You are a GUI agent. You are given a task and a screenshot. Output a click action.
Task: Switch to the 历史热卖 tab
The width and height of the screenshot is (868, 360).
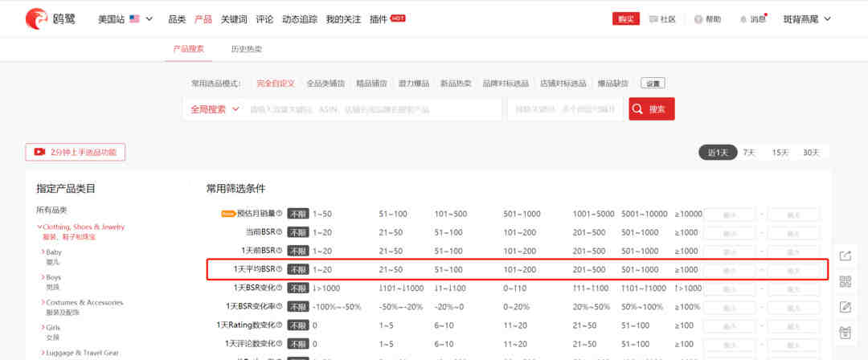[246, 49]
